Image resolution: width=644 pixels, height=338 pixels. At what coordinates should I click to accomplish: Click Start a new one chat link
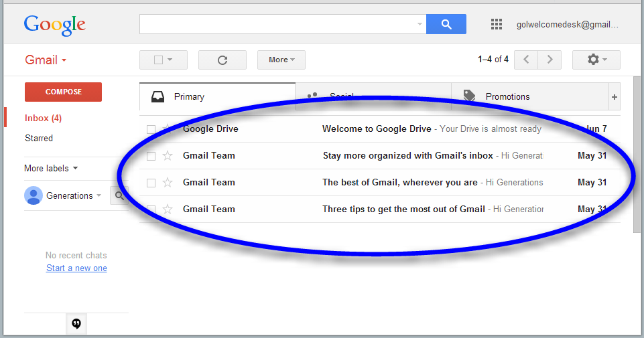coord(76,268)
